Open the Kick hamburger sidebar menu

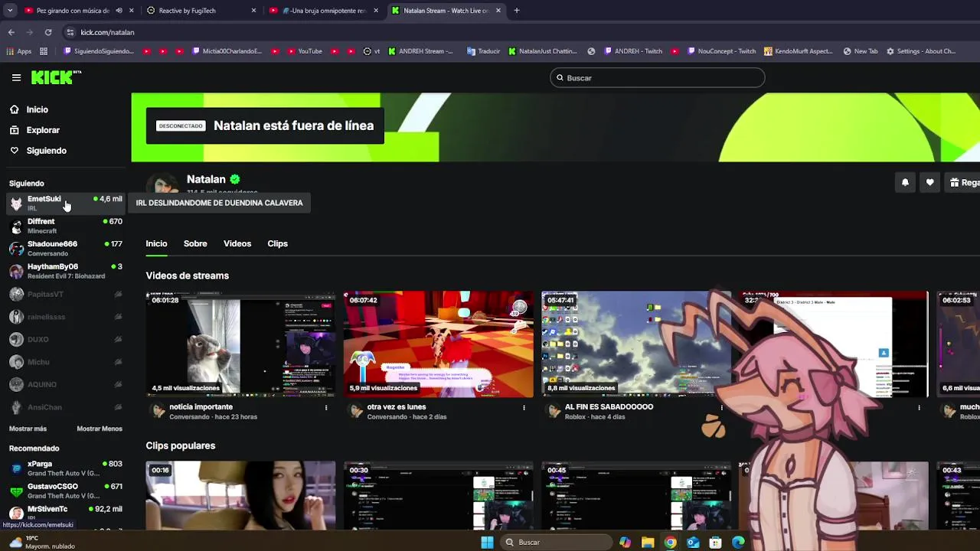16,77
